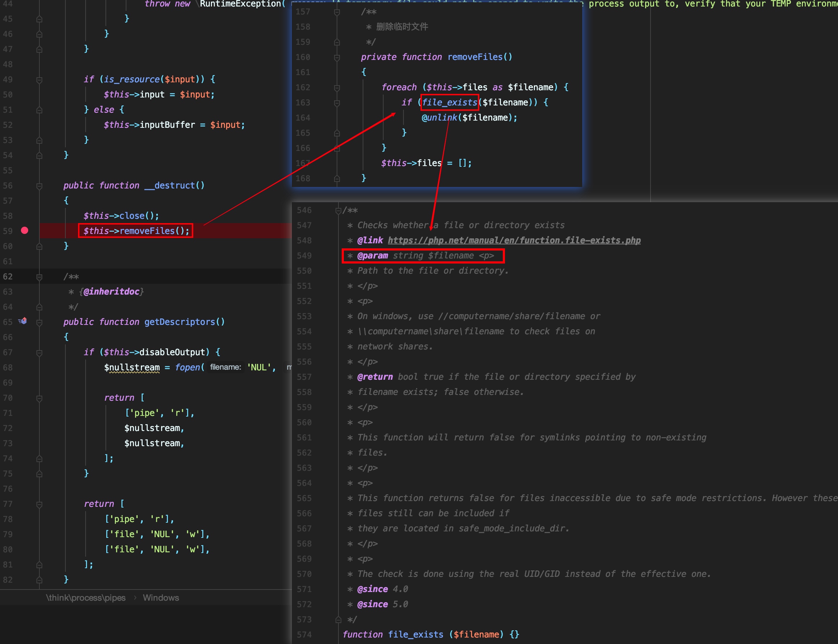Click file_exists call on line 163
Viewport: 838px width, 644px height.
tap(449, 103)
